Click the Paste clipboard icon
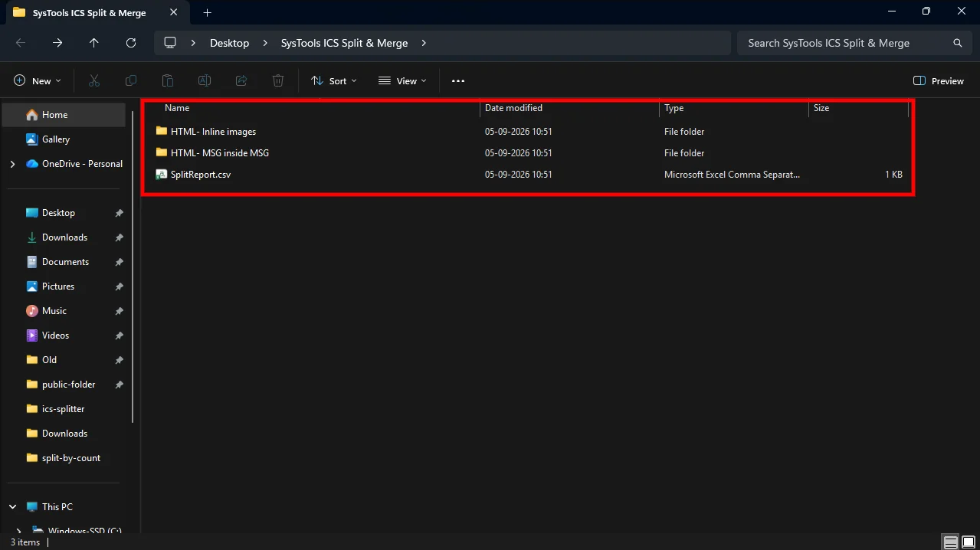The height and width of the screenshot is (550, 980). (x=168, y=80)
